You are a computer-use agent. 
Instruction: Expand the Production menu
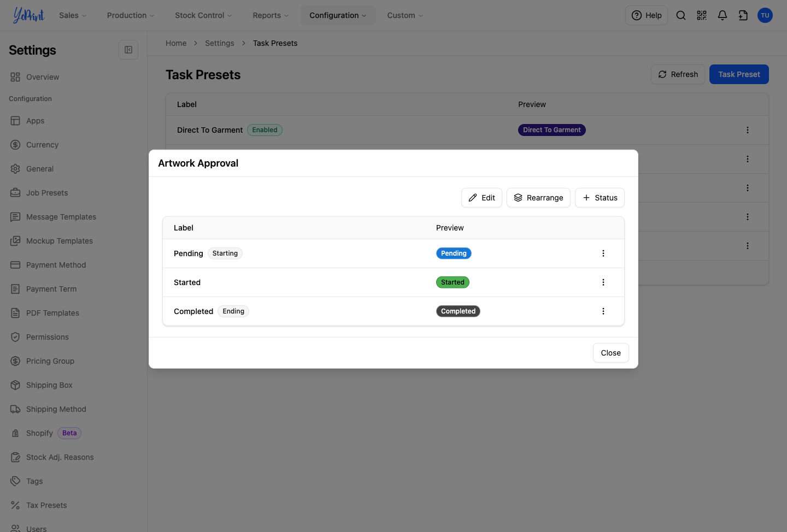(131, 15)
